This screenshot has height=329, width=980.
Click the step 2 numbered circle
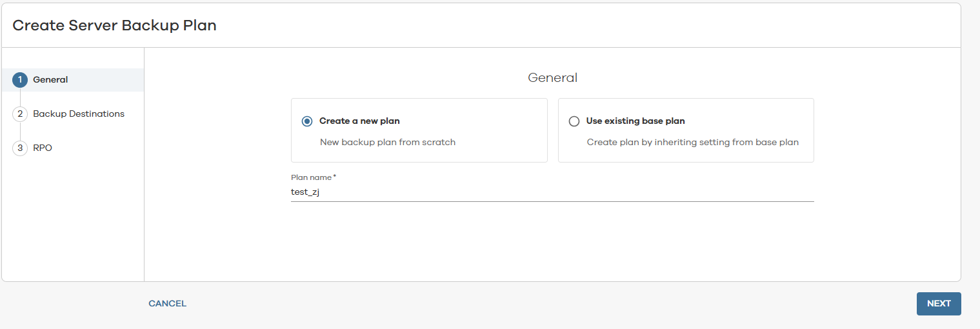click(20, 114)
